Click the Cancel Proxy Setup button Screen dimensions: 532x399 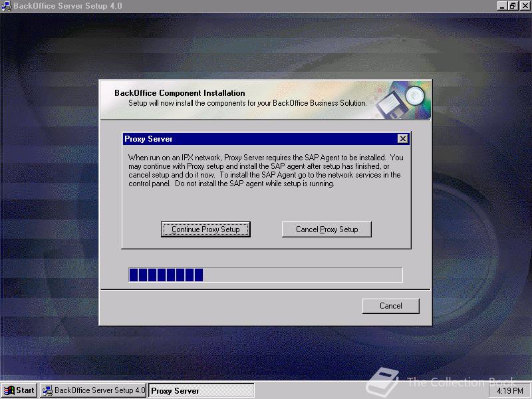pyautogui.click(x=327, y=229)
